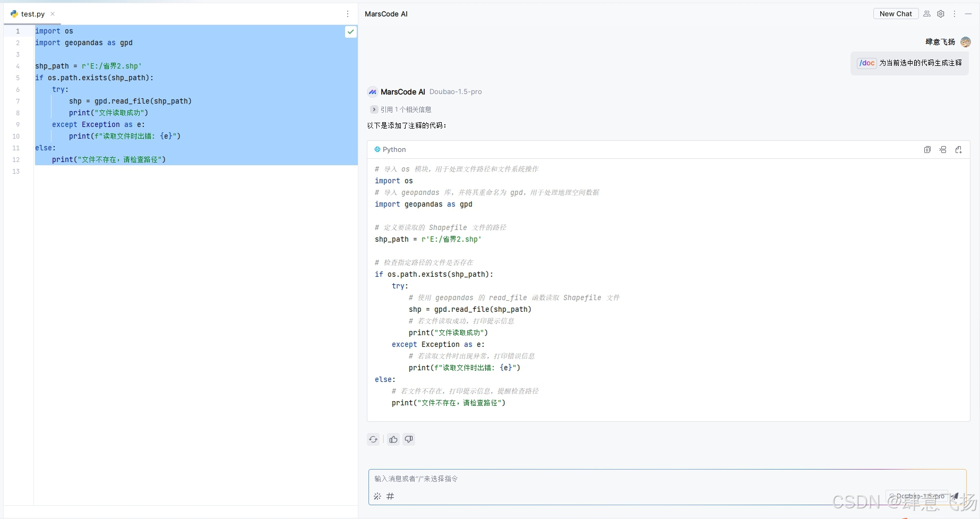Viewport: 980px width, 519px height.
Task: Click print("文件不存在，请检查路径") in generated code
Action: click(x=449, y=403)
